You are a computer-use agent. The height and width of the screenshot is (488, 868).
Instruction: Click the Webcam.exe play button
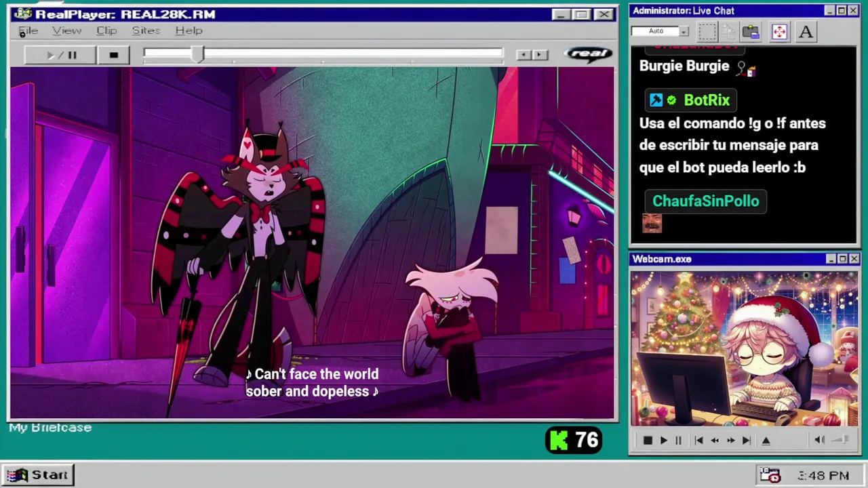click(x=663, y=441)
